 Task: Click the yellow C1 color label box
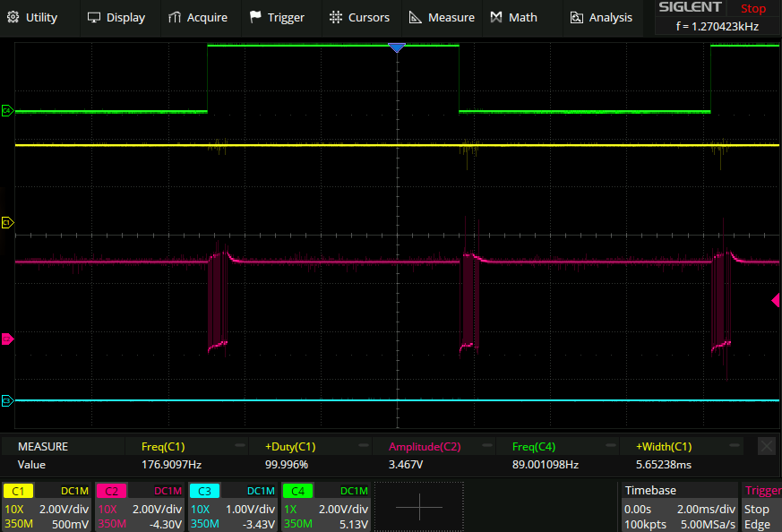18,491
